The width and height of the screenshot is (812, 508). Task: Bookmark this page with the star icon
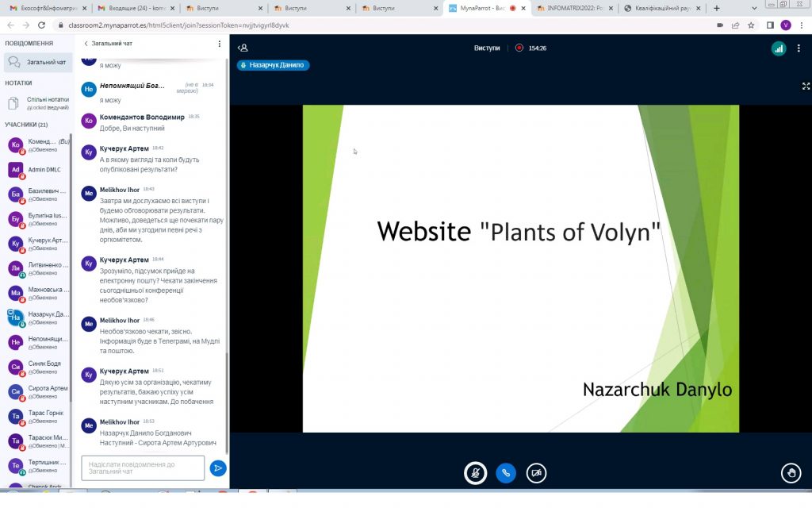[753, 25]
